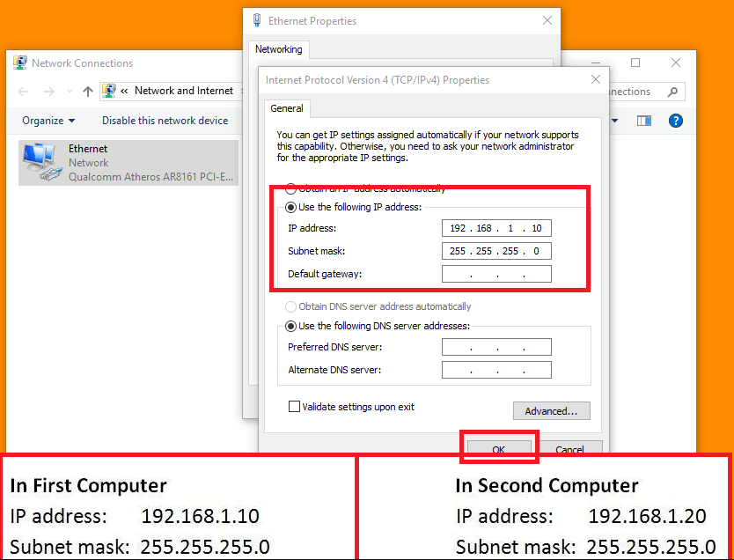734x560 pixels.
Task: Open the view options dropdown arrow
Action: point(615,121)
